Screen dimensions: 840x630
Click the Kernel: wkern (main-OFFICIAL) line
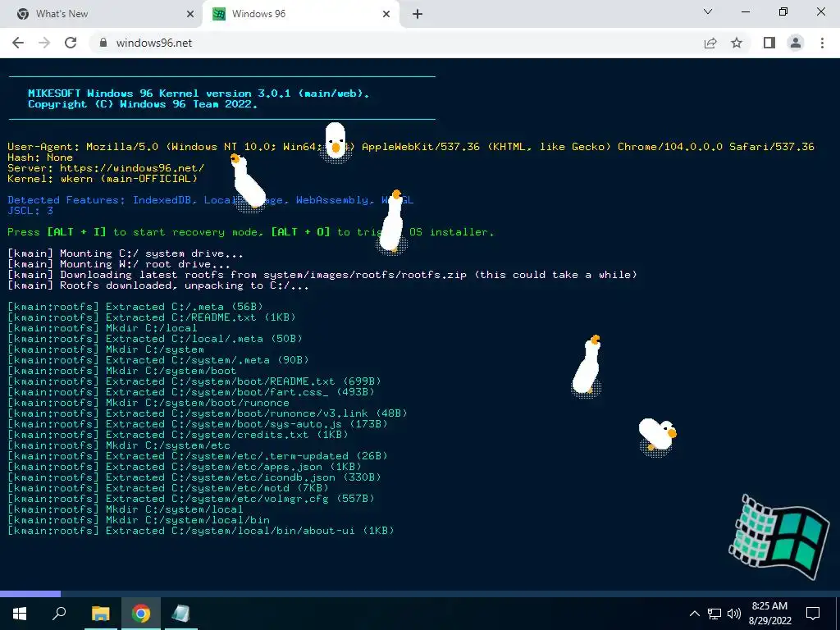[103, 178]
